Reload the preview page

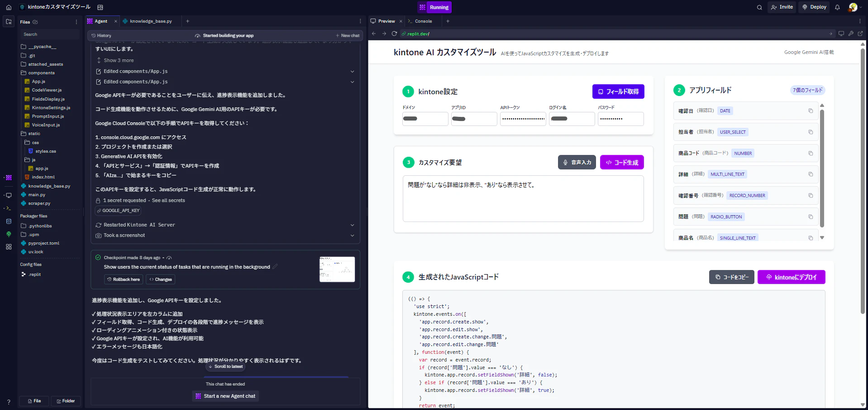click(394, 34)
